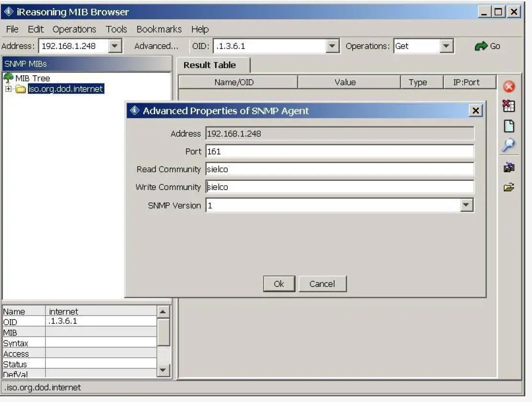
Task: Open the OID dropdown arrow
Action: click(332, 46)
